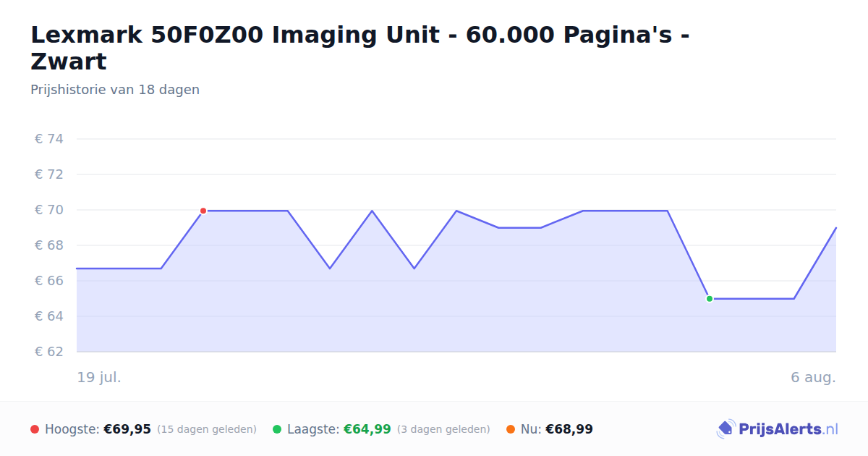Click the PrijsAlerts price tag logo icon
868x456 pixels.
(726, 429)
